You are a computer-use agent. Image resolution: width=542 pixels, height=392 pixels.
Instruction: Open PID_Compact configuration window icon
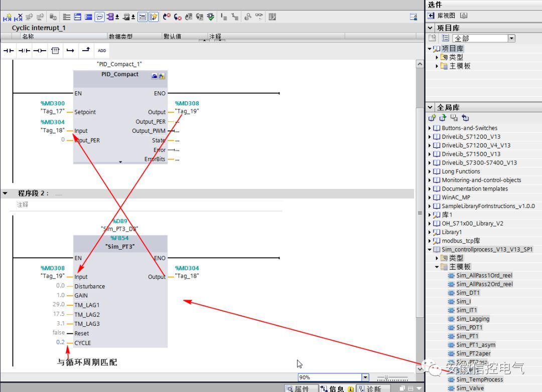155,76
